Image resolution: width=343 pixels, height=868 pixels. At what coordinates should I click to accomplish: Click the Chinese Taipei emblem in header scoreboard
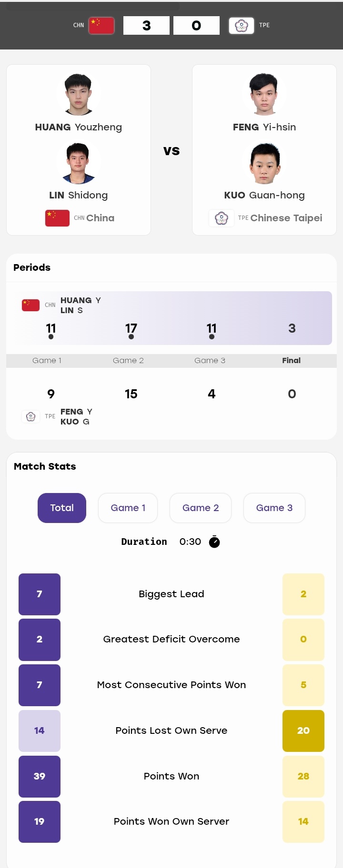241,25
